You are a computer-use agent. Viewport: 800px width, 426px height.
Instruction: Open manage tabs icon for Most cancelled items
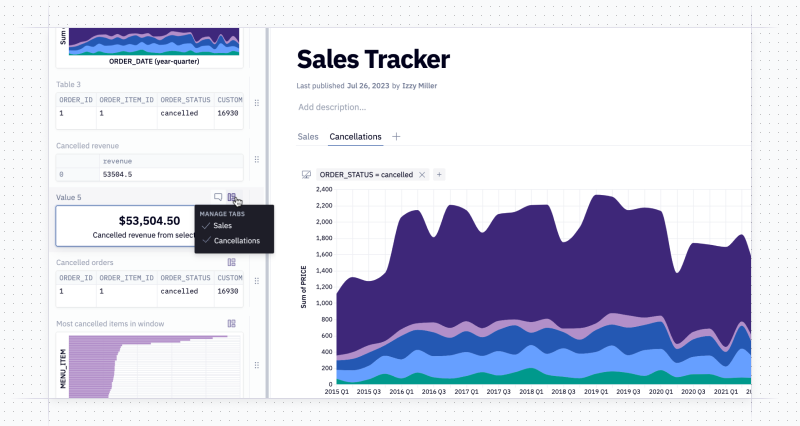(x=232, y=323)
